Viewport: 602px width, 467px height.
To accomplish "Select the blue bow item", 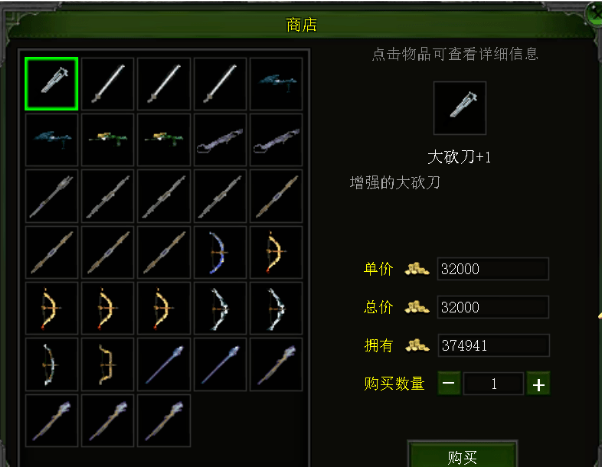I will (220, 252).
